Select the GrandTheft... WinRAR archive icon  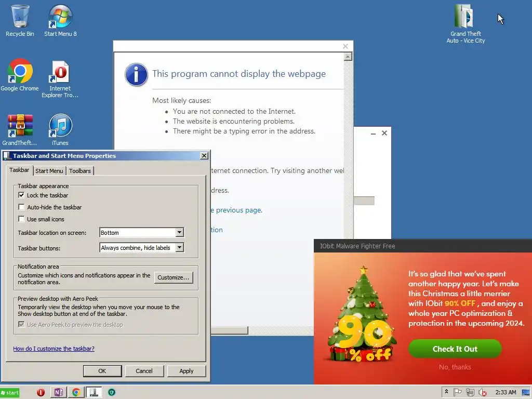(20, 129)
